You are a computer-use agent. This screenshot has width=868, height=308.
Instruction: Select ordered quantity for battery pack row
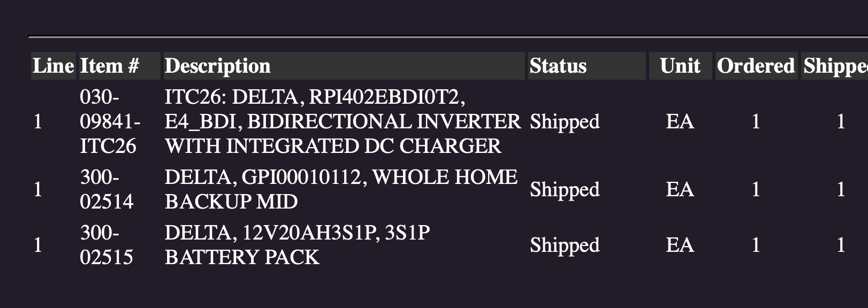click(x=756, y=245)
